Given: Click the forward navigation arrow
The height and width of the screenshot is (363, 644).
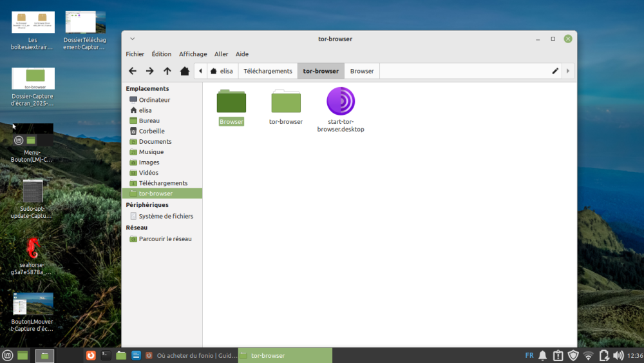Looking at the screenshot, I should point(149,71).
